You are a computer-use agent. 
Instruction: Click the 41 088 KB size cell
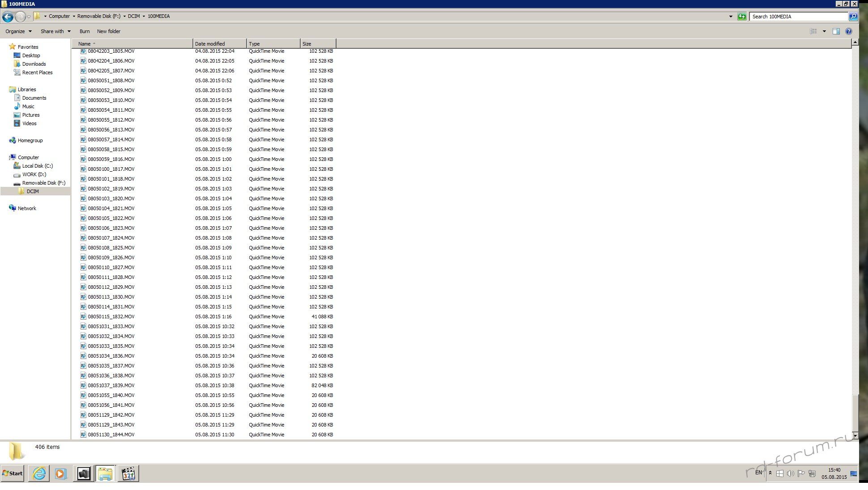tap(322, 317)
